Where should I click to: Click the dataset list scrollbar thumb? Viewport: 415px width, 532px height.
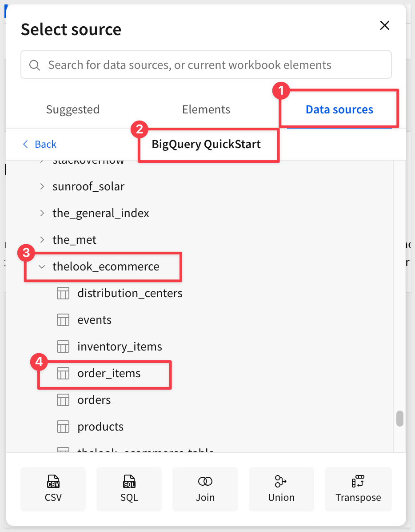click(x=400, y=419)
